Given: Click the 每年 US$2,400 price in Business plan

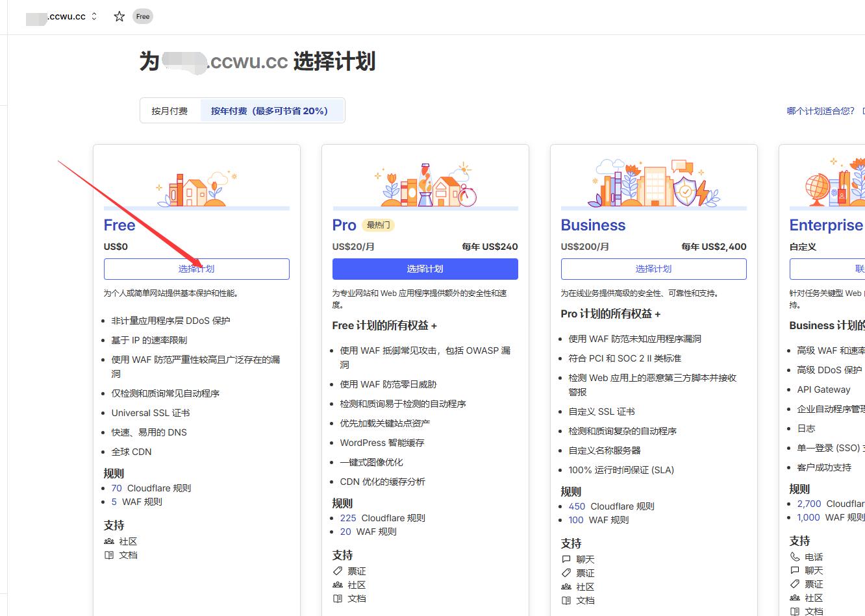Looking at the screenshot, I should (x=714, y=247).
